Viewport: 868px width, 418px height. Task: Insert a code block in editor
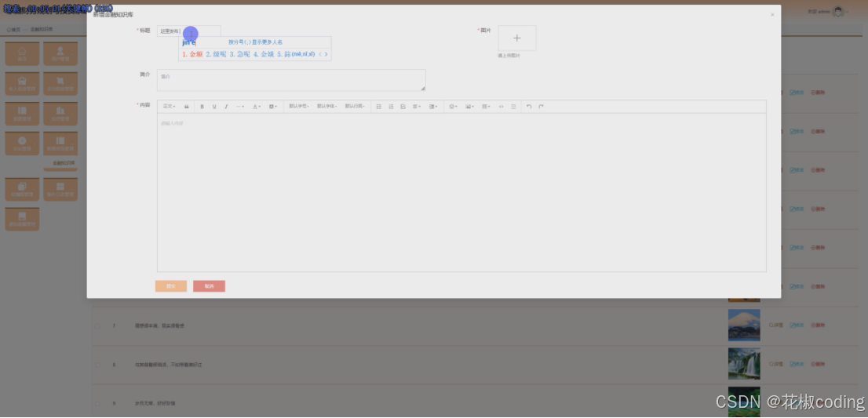(x=501, y=107)
